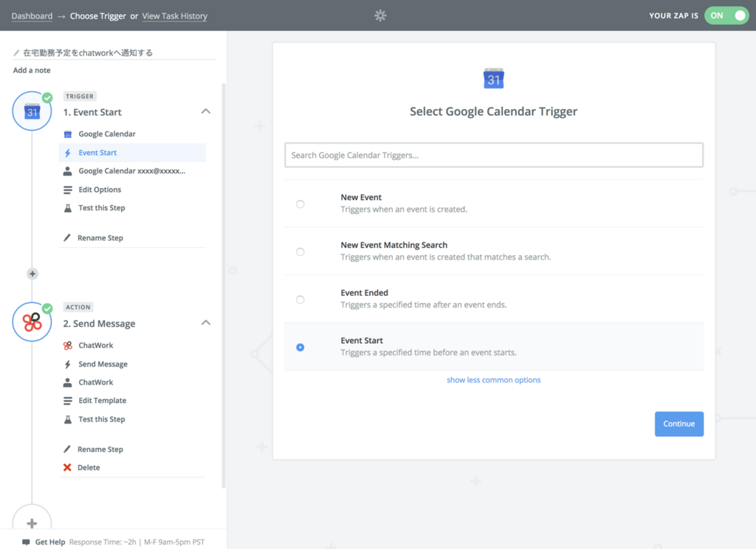
Task: Click the Google Calendar trigger step circle icon
Action: [x=32, y=111]
